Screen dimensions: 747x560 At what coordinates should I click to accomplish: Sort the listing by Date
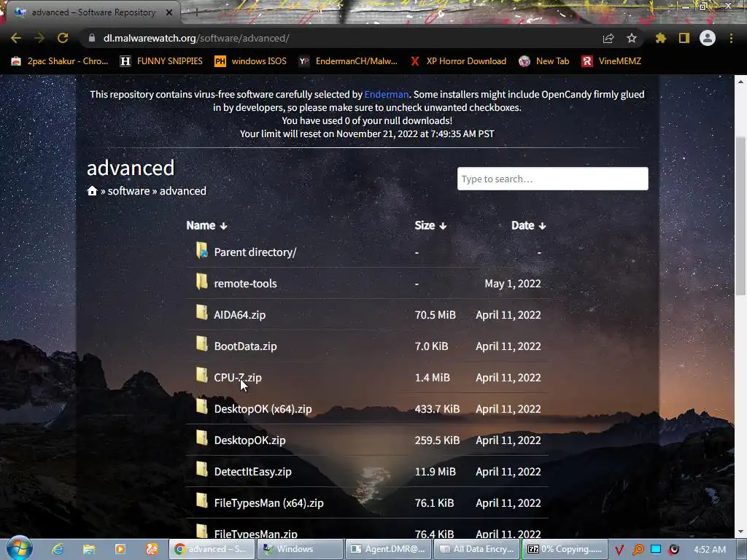(528, 225)
